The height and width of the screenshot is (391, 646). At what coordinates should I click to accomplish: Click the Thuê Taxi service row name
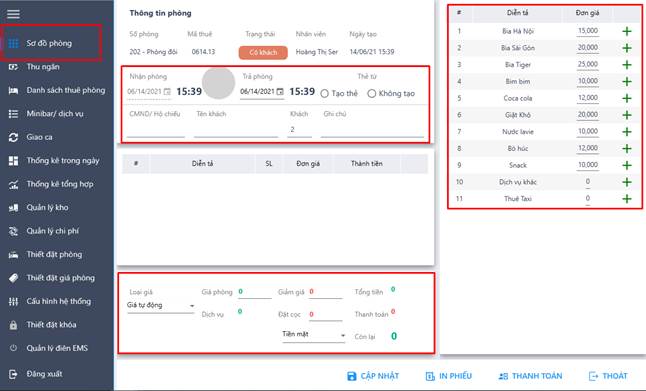518,199
